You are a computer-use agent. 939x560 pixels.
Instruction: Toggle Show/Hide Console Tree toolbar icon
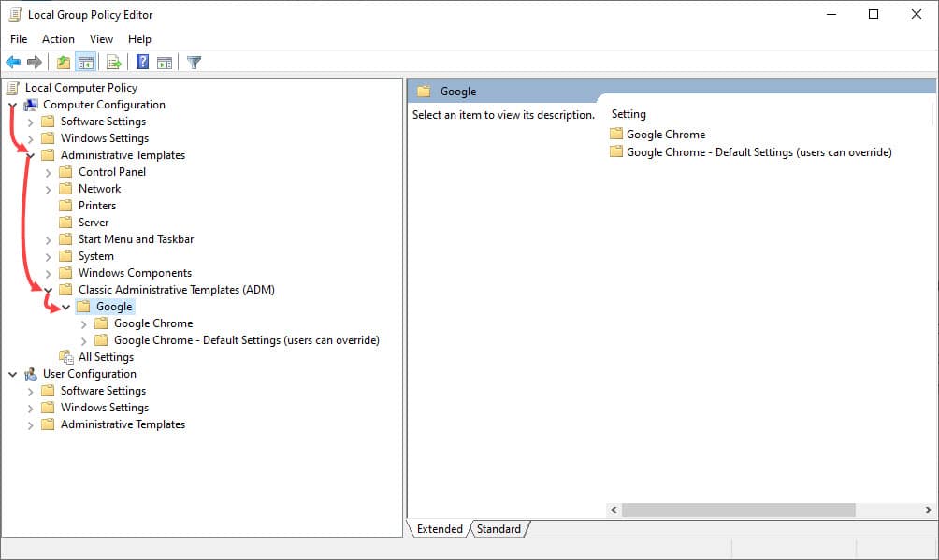(86, 62)
